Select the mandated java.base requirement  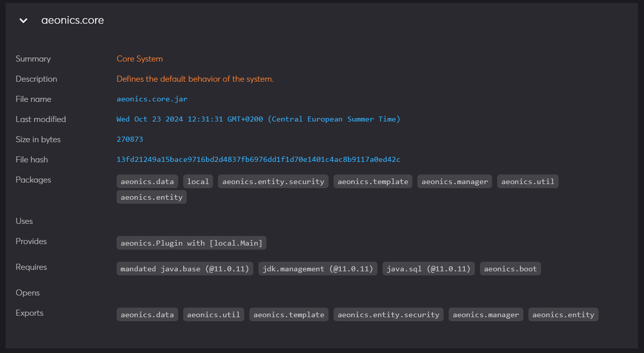point(185,268)
